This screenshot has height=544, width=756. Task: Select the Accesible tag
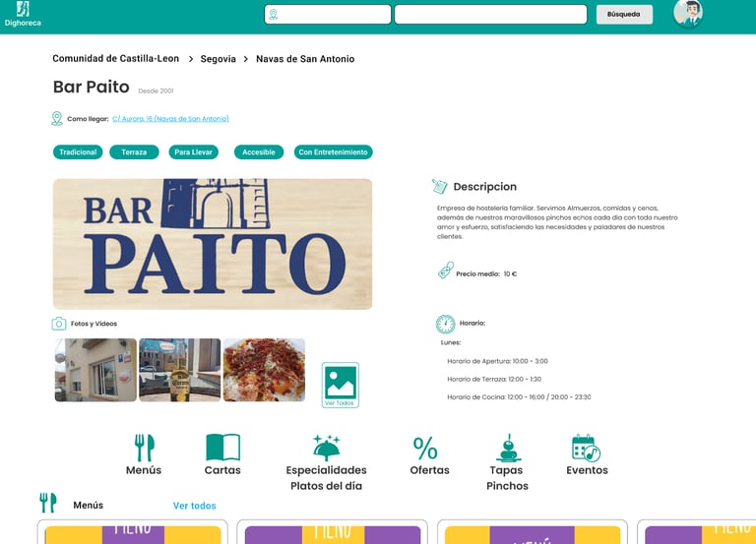(259, 152)
